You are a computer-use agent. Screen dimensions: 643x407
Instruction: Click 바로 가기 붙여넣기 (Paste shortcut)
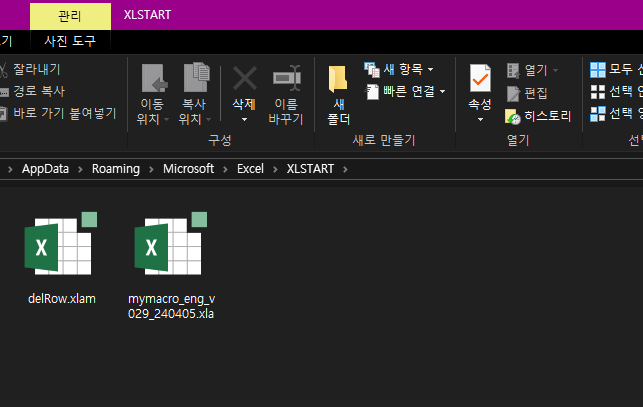point(59,113)
